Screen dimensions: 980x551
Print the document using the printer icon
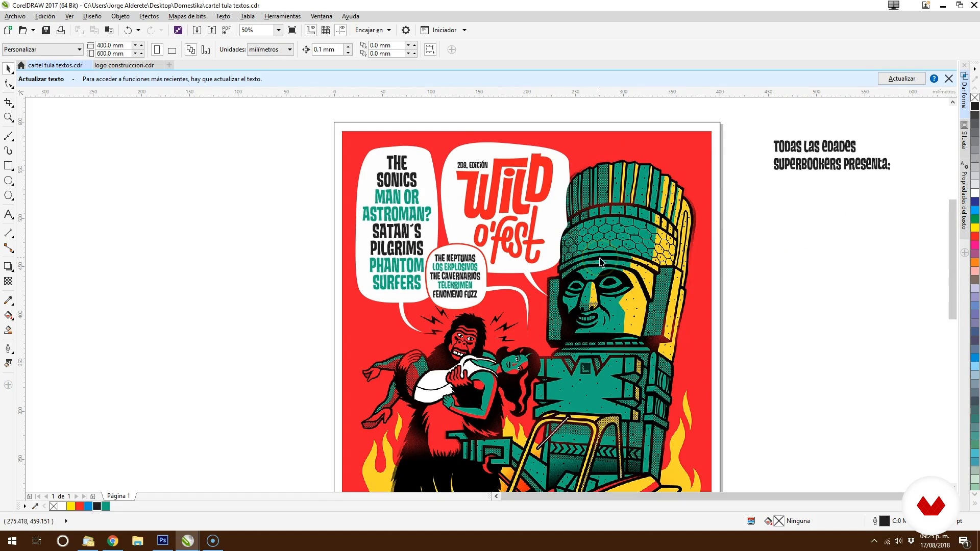(x=61, y=30)
